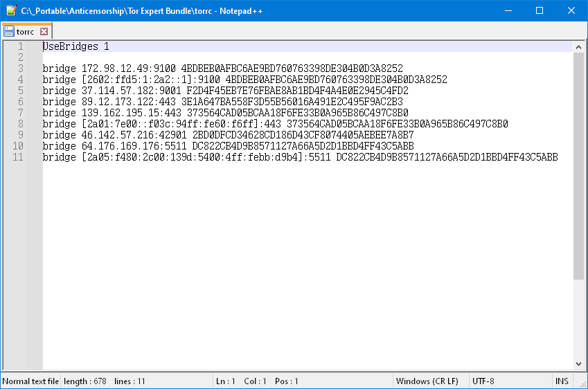The image size is (588, 389).
Task: Click the window resize grip in status bar
Action: (x=582, y=383)
